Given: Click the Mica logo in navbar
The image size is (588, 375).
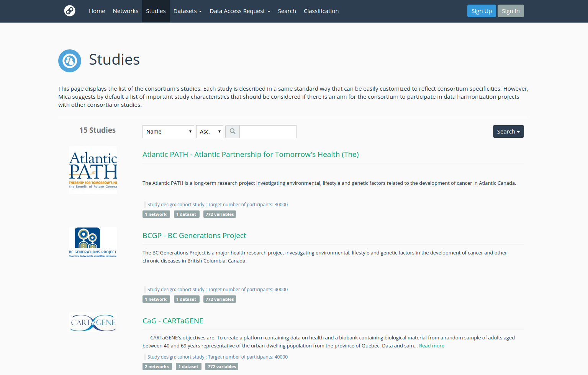Looking at the screenshot, I should click(70, 11).
